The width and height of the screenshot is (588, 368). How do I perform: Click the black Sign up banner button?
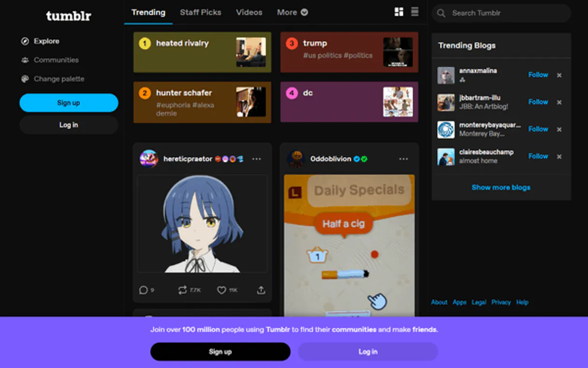coord(220,352)
